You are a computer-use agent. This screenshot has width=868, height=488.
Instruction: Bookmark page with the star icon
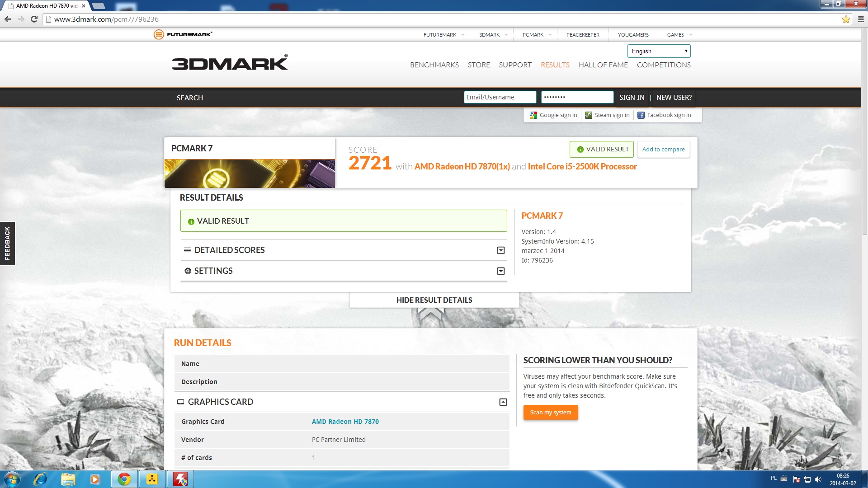pos(846,19)
